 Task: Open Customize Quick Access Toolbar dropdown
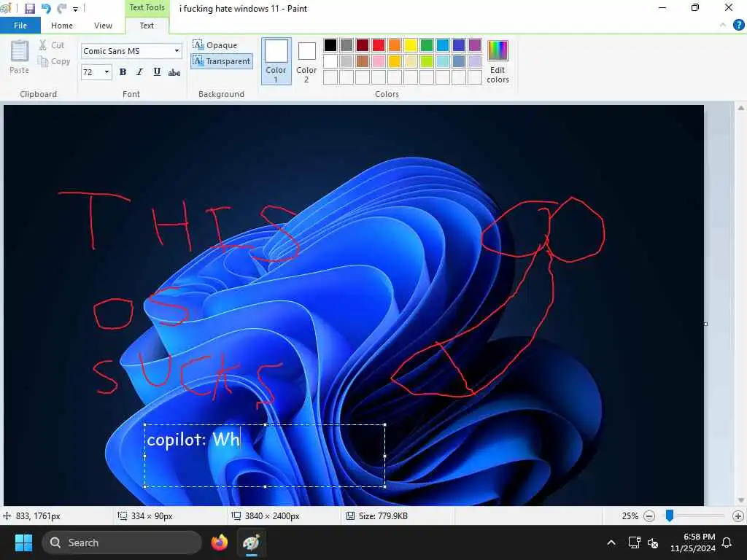pos(75,9)
